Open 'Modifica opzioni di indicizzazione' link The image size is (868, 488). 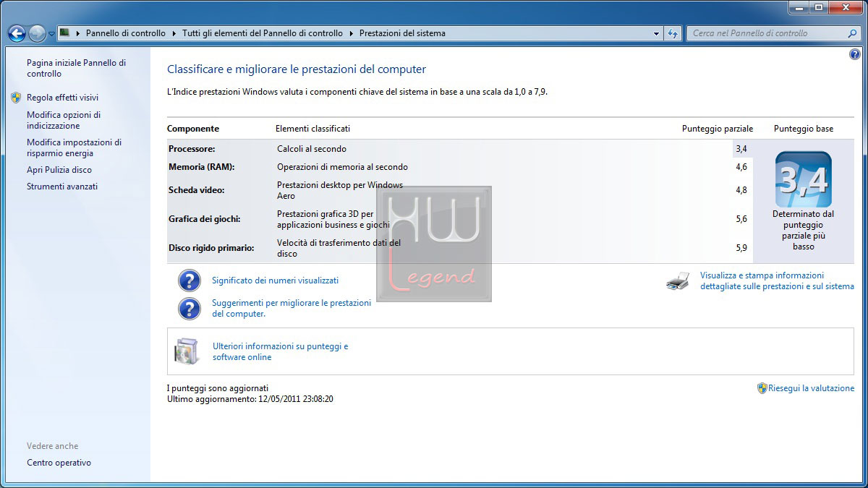pyautogui.click(x=64, y=120)
